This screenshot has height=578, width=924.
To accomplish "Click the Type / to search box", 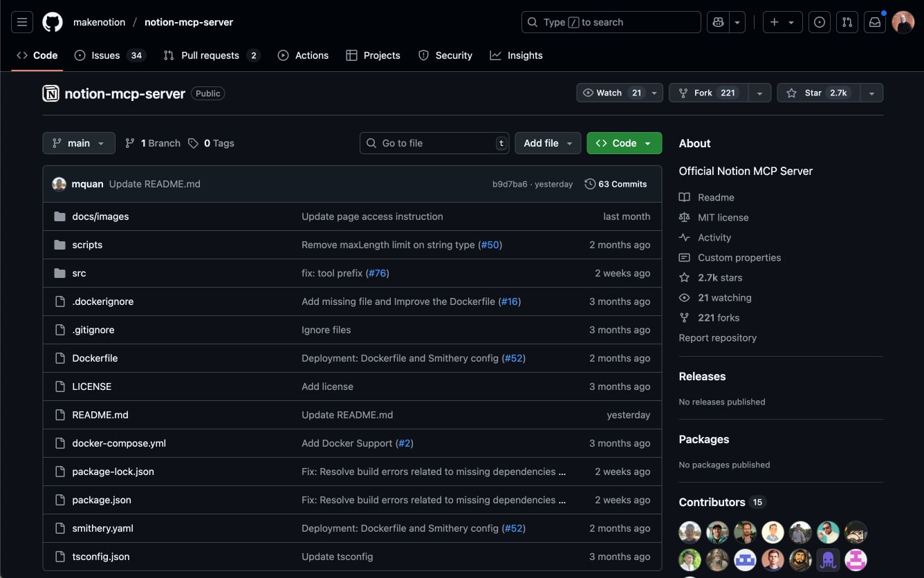I will click(x=611, y=22).
